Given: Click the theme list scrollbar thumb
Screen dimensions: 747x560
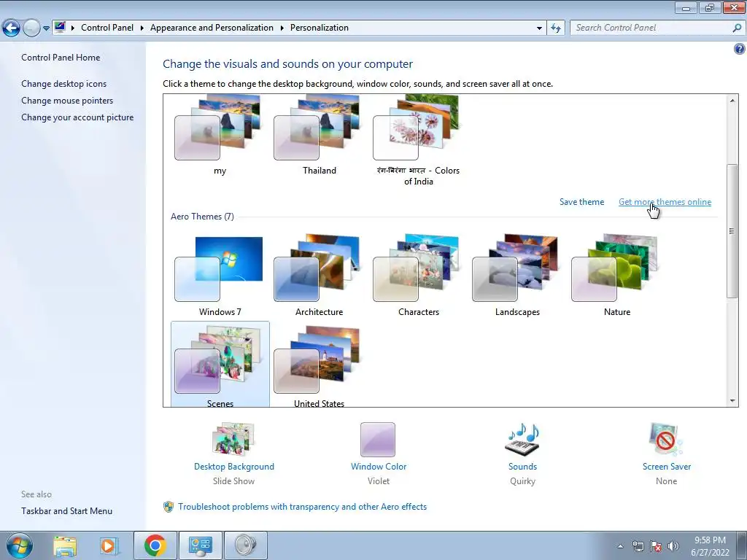Looking at the screenshot, I should [732, 231].
